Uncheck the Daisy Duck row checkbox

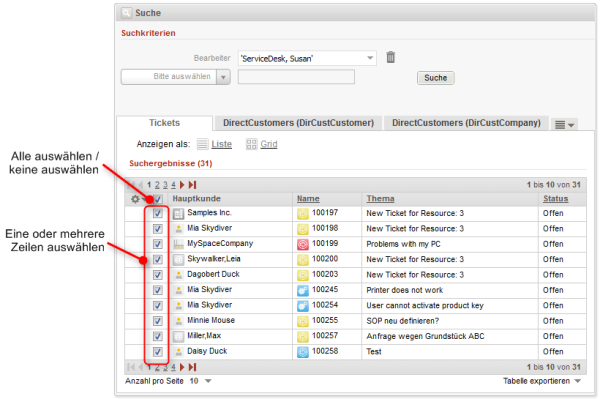point(158,352)
